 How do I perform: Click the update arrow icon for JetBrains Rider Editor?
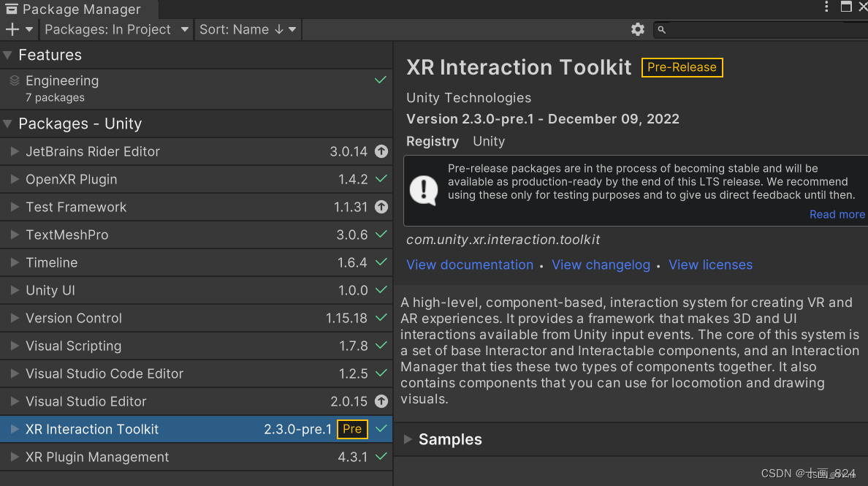click(x=381, y=151)
